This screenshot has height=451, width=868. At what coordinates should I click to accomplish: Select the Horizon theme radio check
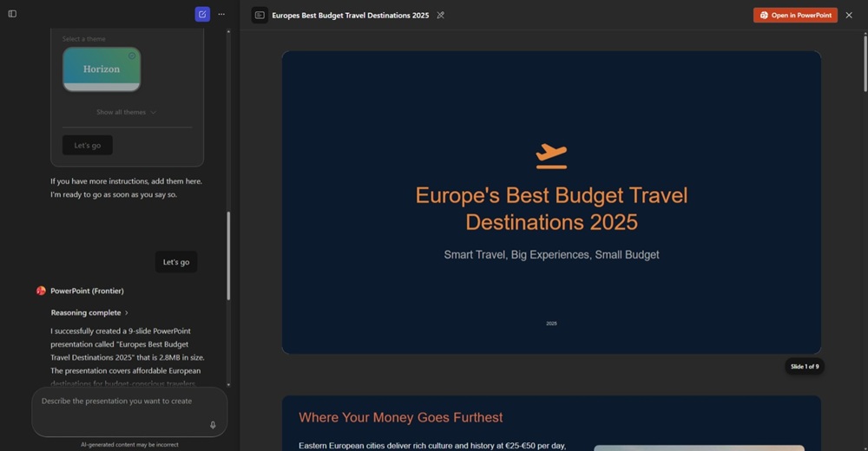(x=132, y=56)
